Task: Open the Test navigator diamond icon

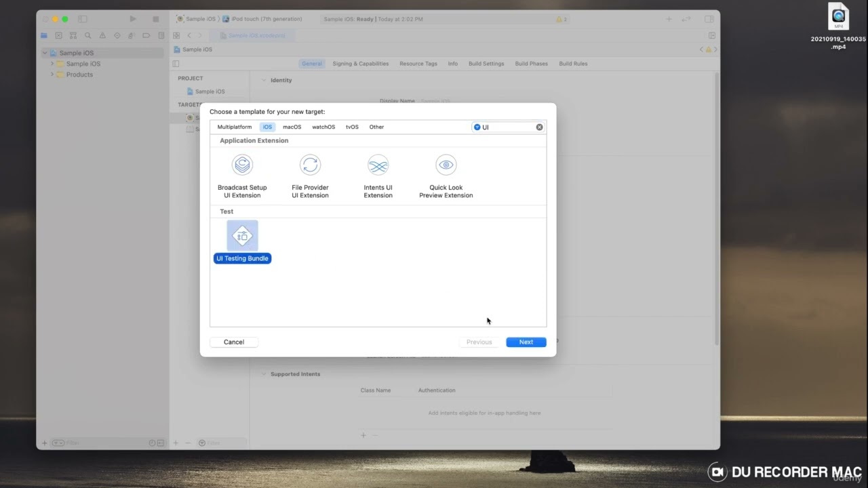Action: pos(117,35)
